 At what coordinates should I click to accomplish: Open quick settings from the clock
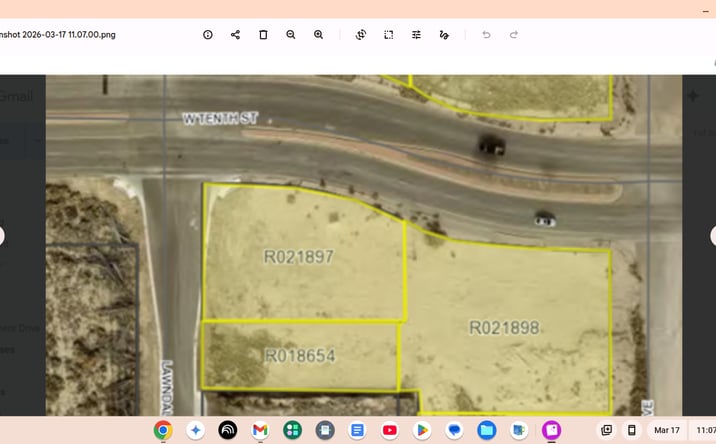click(x=704, y=430)
